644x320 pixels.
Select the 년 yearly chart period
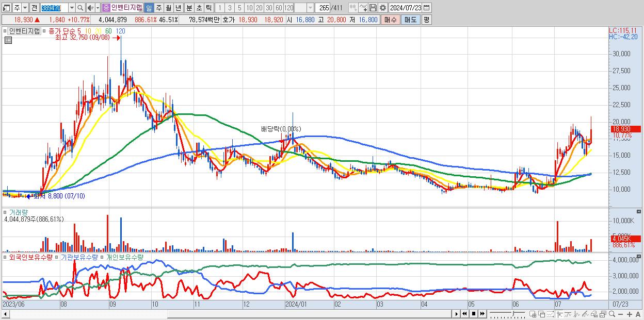coord(178,8)
